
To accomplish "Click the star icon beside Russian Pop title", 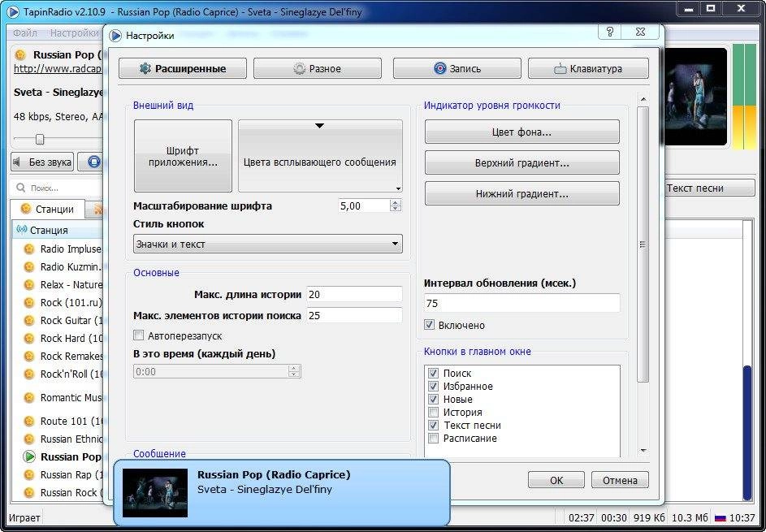I will [x=20, y=54].
